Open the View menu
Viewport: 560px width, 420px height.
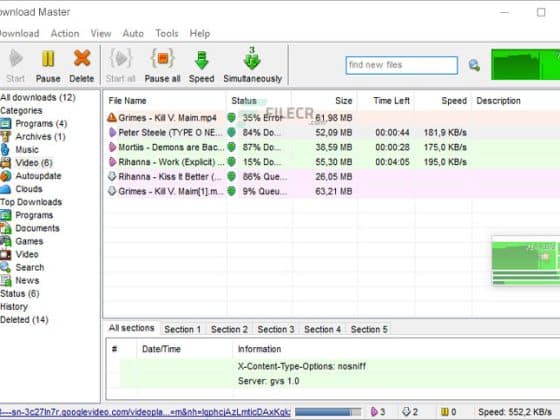101,34
